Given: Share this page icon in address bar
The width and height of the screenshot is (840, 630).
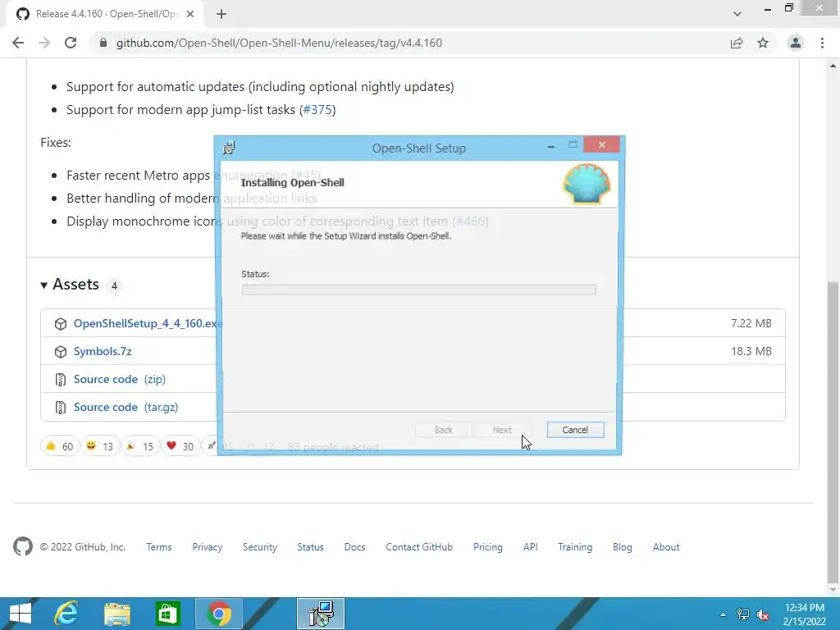Looking at the screenshot, I should [737, 43].
